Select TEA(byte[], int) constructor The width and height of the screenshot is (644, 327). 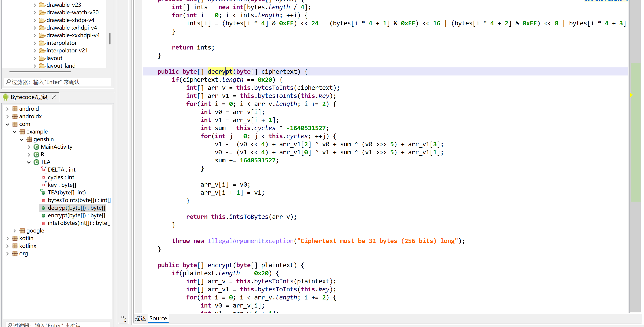pos(67,193)
